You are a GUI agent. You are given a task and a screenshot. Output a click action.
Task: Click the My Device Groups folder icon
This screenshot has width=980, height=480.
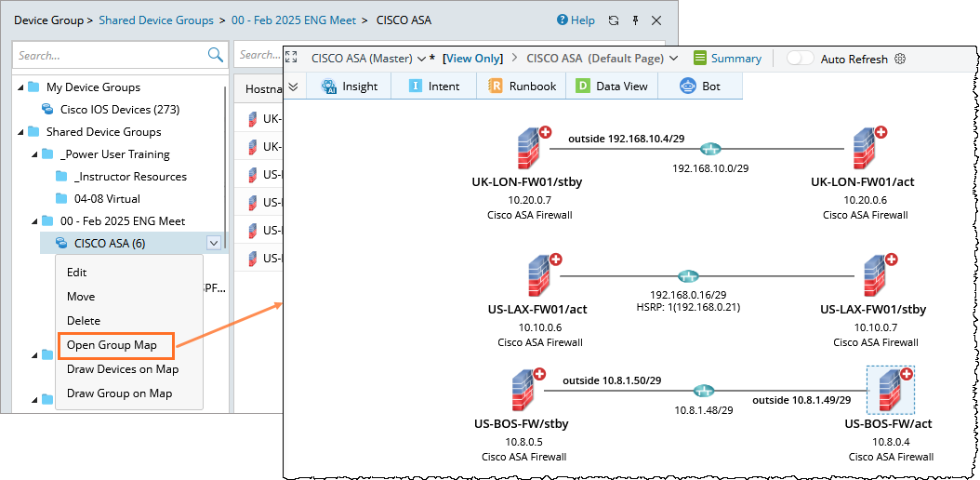pos(33,87)
